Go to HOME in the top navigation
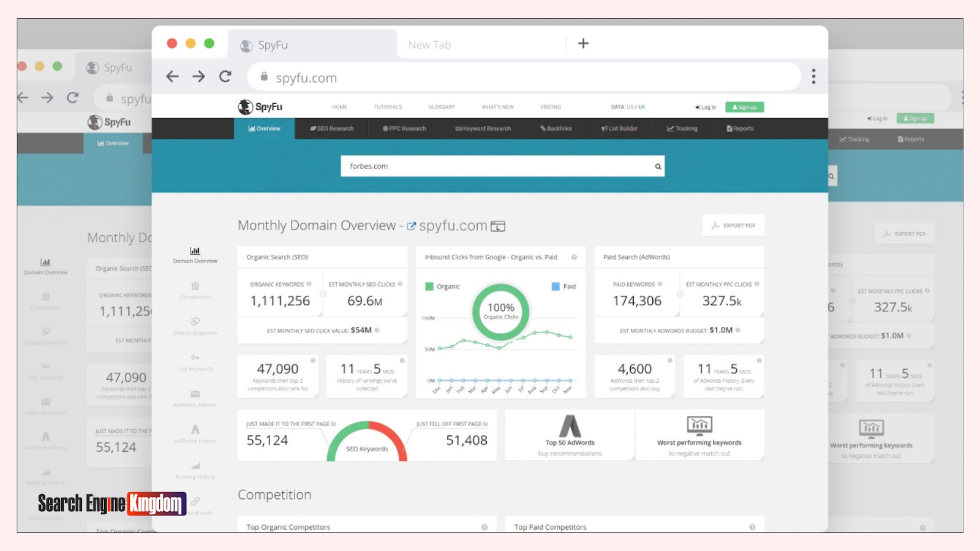The width and height of the screenshot is (980, 551). (339, 107)
